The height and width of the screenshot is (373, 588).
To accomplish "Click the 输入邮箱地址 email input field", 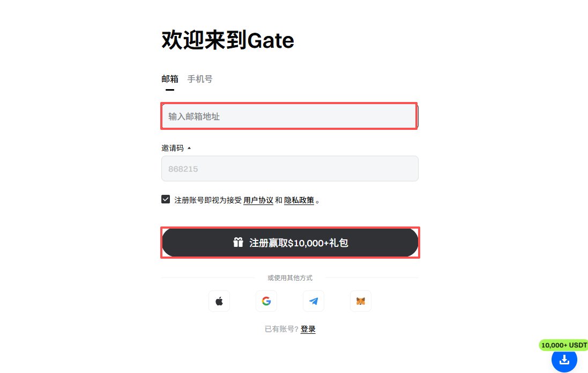I will (x=289, y=116).
